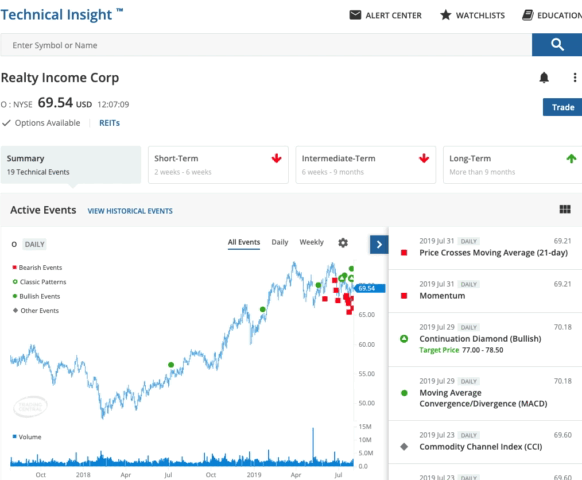Screen dimensions: 582x480
Task: Select the All Events chart filter
Action: click(243, 242)
